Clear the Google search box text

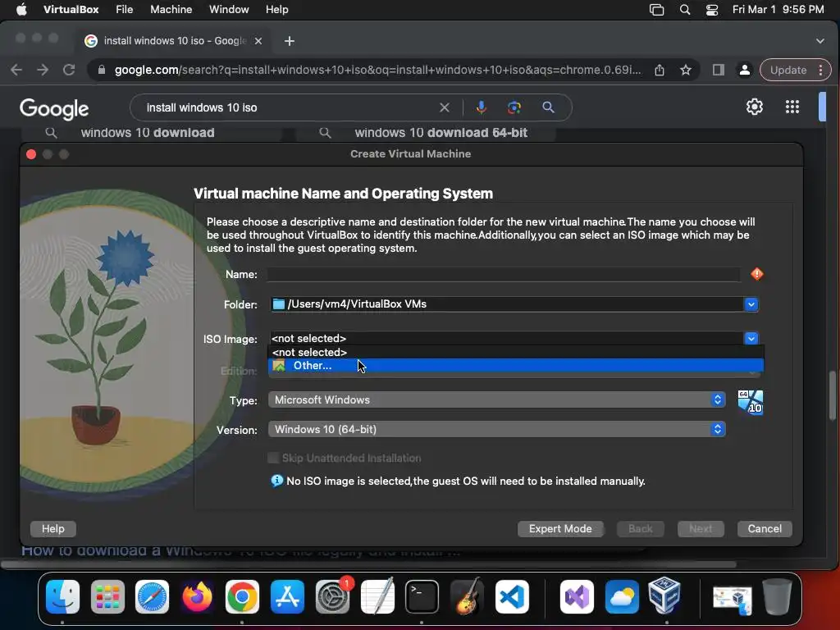444,107
